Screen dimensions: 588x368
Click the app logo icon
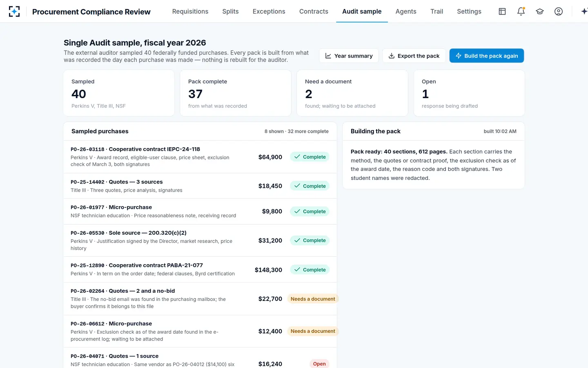tap(14, 11)
